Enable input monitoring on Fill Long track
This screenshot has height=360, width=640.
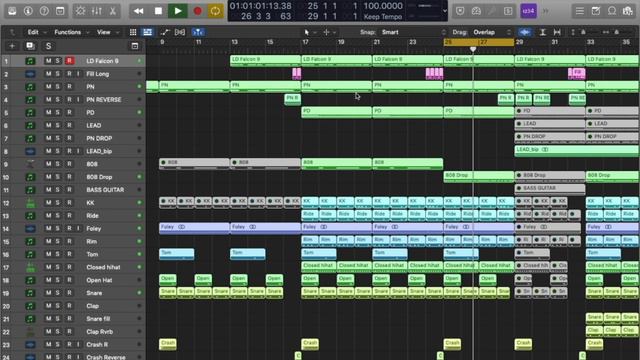(78, 74)
